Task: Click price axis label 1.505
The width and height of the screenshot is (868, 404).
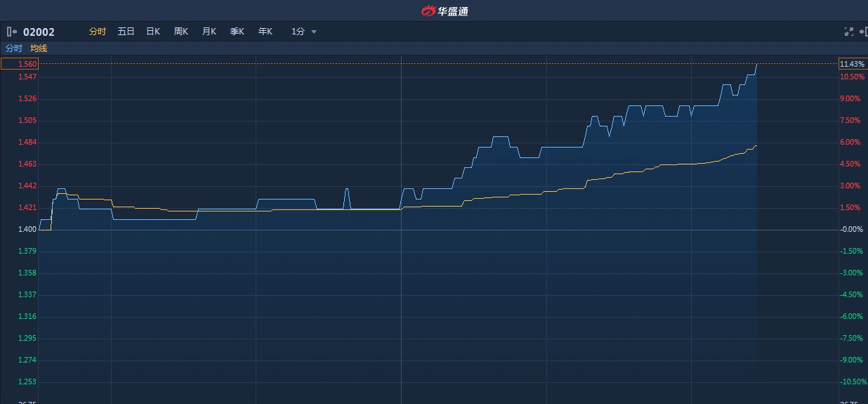Action: point(27,120)
